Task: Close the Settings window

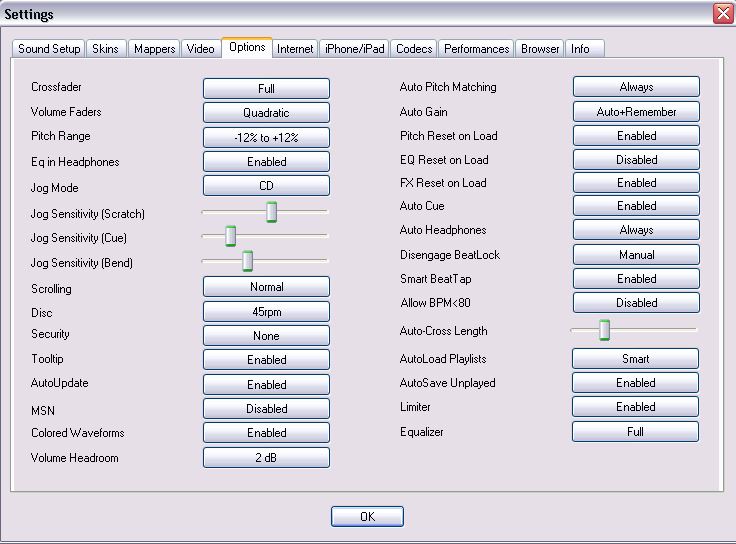Action: pos(722,14)
